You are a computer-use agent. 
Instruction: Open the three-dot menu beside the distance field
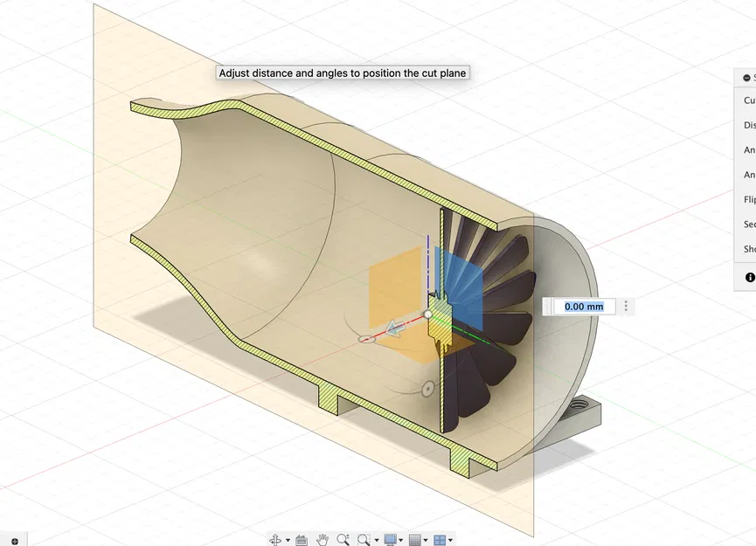click(x=626, y=307)
